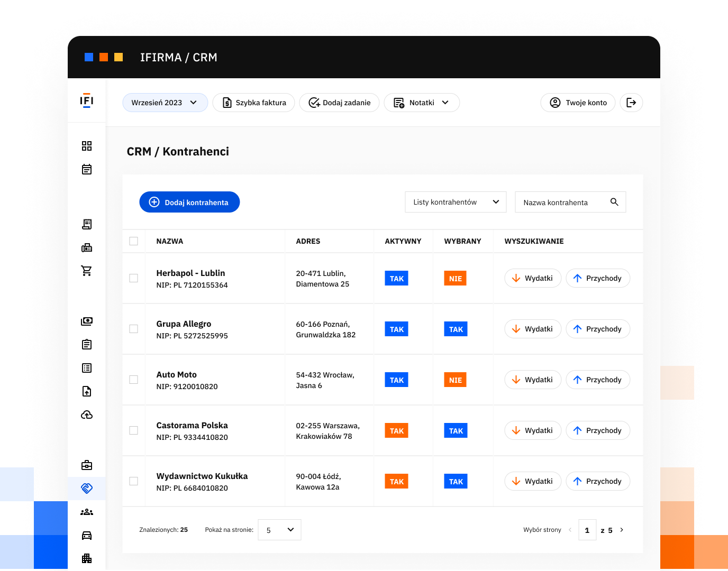Click the logout icon button
Screen dimensions: 728x571
631,103
